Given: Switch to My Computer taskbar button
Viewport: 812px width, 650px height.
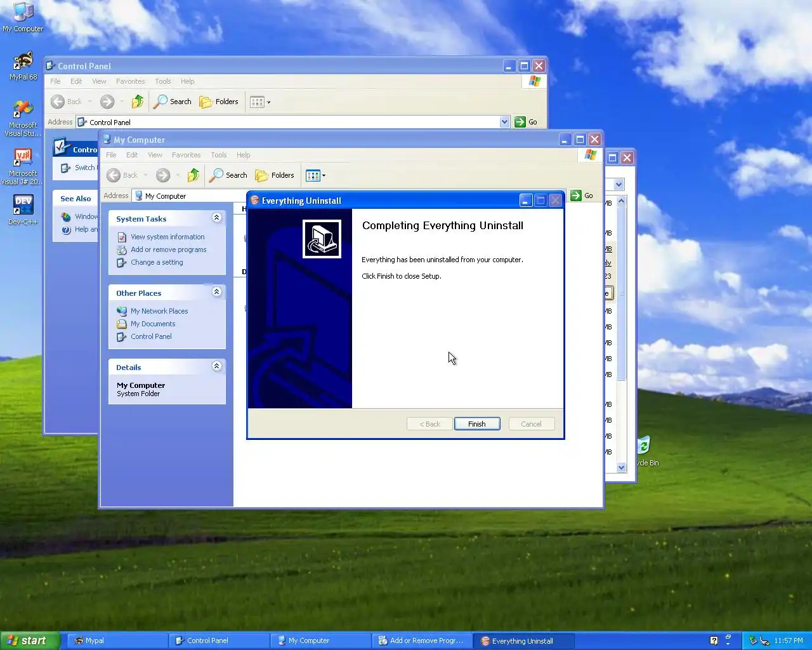Looking at the screenshot, I should (x=320, y=640).
